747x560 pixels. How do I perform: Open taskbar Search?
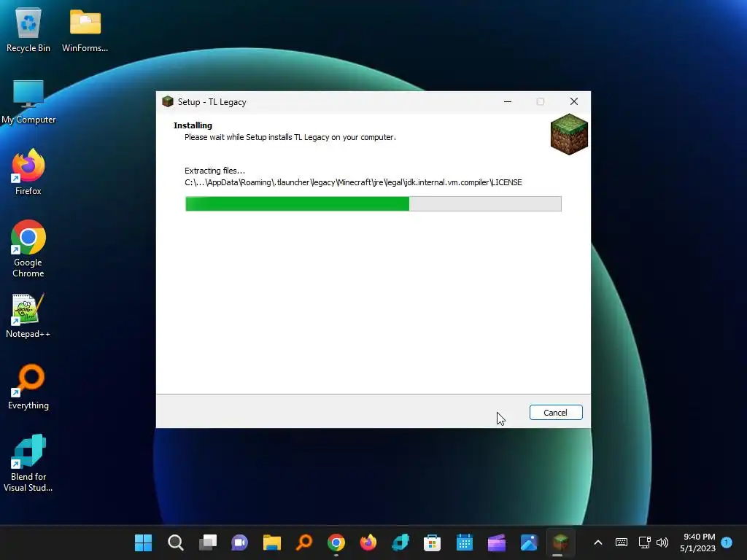[175, 542]
